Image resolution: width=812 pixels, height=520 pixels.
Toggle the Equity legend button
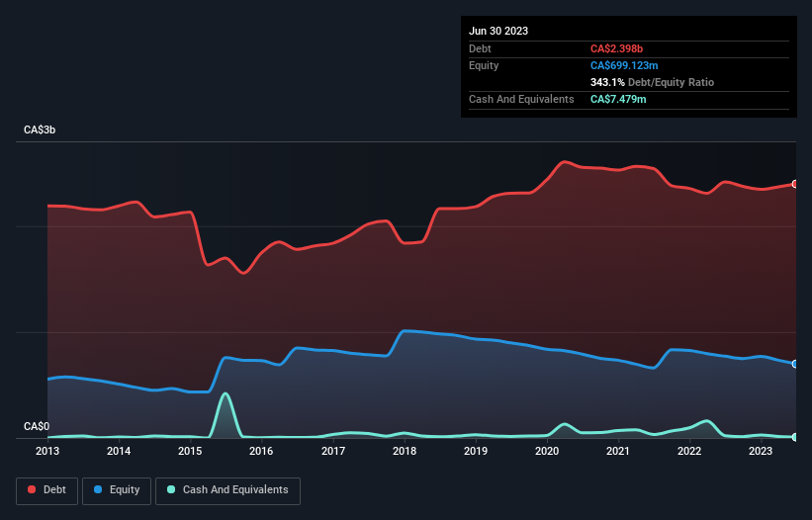(117, 490)
